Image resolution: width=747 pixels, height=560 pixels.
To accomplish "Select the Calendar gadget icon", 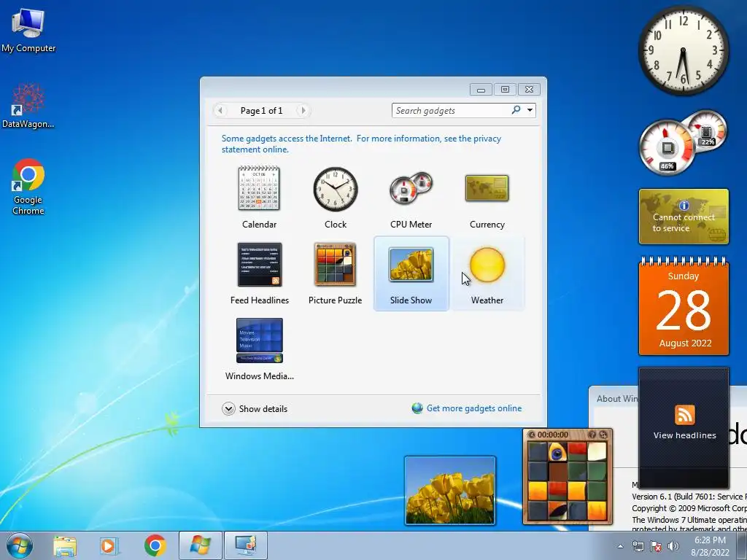I will [x=259, y=189].
